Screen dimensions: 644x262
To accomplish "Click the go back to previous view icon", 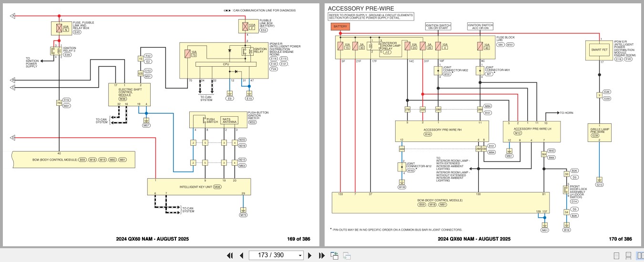I will tap(335, 256).
